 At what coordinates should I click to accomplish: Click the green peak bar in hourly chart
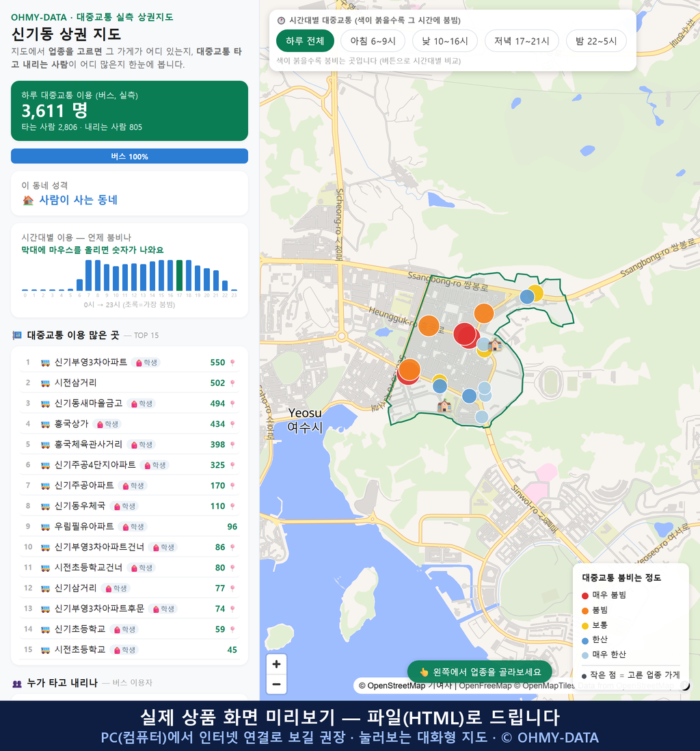(x=179, y=276)
